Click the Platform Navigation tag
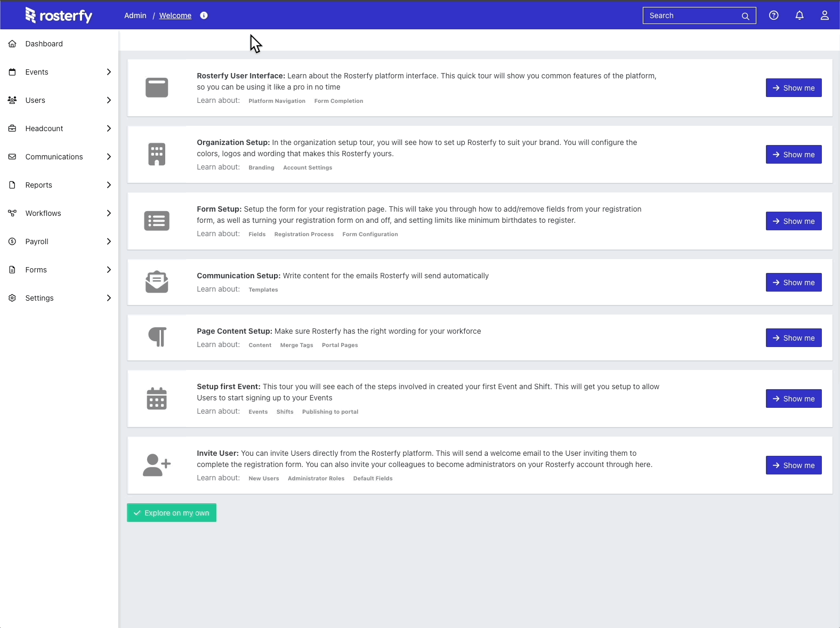 277,101
